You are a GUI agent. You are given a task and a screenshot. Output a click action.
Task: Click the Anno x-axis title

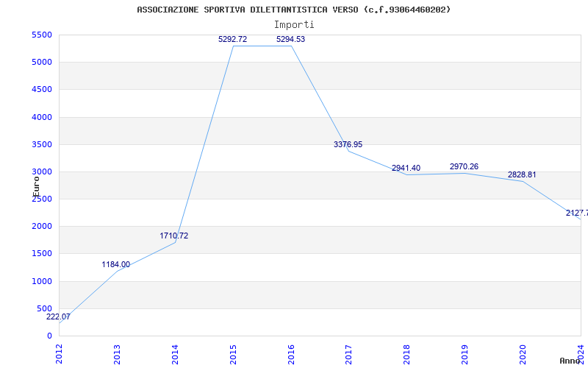pos(570,361)
